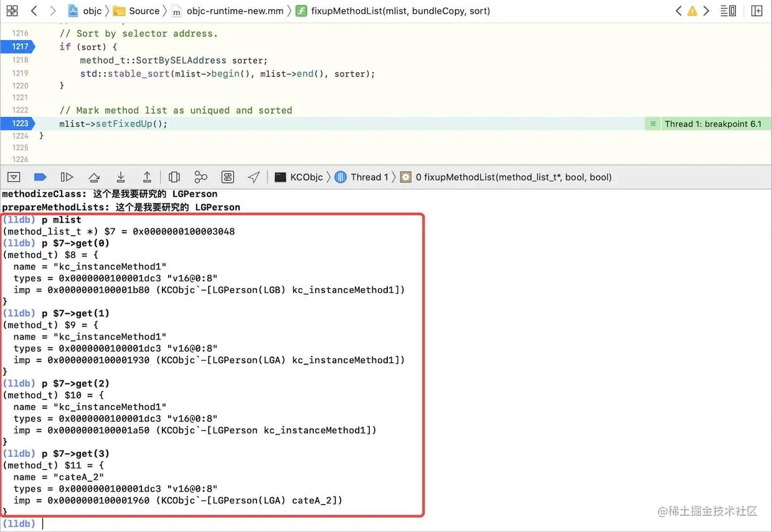Jump to previous issue arrow
The image size is (772, 532).
point(679,11)
